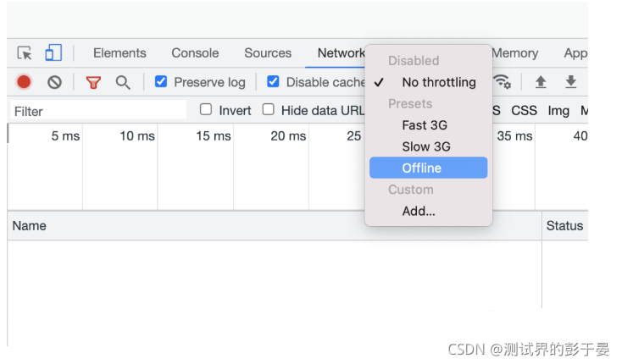
Task: Select the inspect element cursor icon
Action: (25, 52)
